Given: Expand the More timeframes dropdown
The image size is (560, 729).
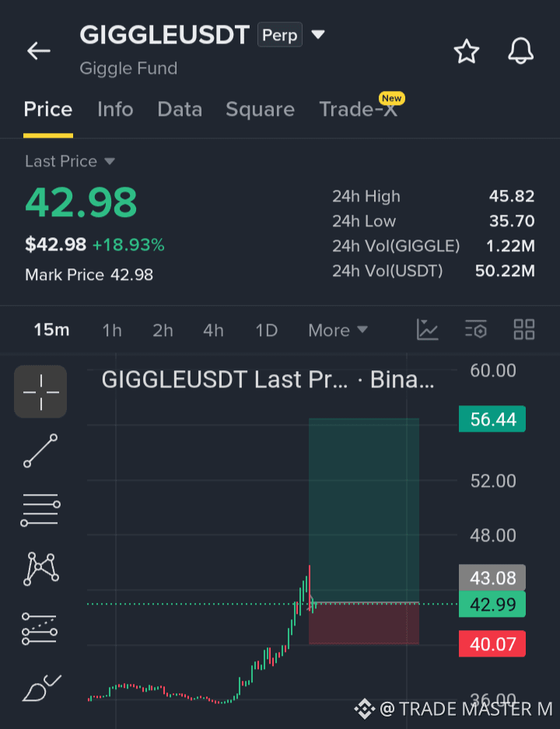Looking at the screenshot, I should tap(338, 331).
